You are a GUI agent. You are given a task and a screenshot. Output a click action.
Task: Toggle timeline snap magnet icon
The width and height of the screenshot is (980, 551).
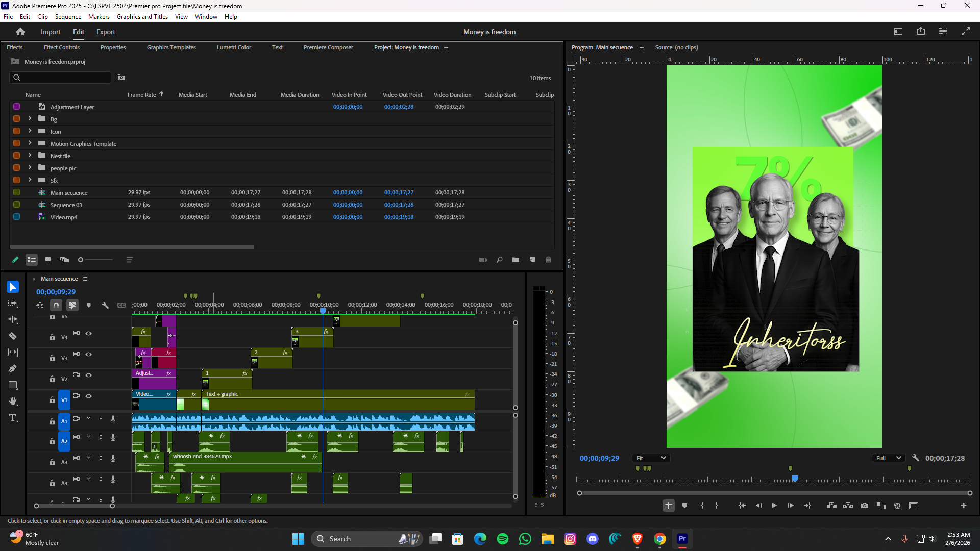coord(56,305)
